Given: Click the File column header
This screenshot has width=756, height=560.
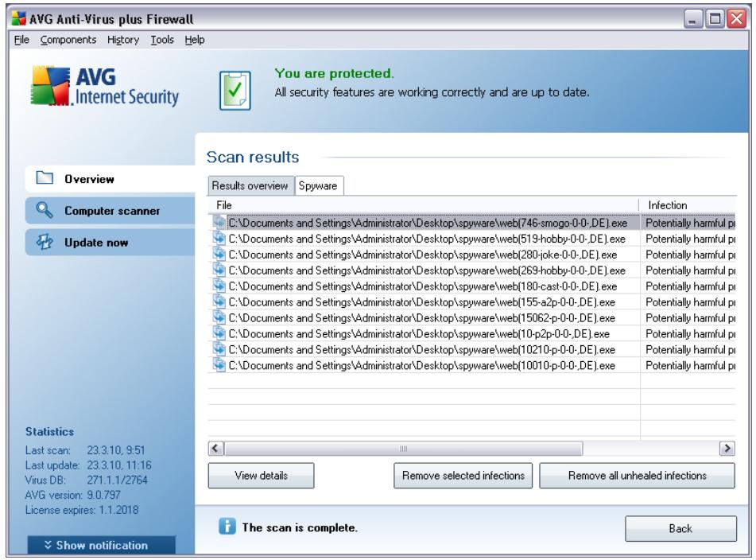Looking at the screenshot, I should tap(424, 205).
